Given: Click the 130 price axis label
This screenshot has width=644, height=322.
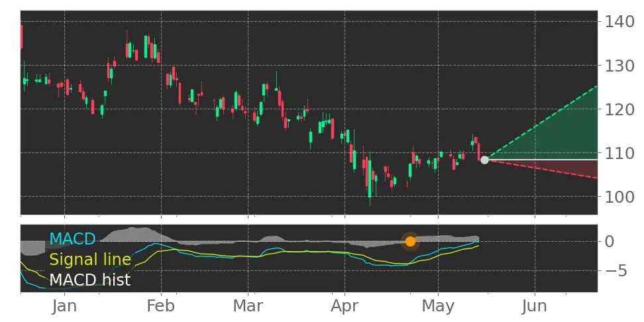Looking at the screenshot, I should (619, 65).
